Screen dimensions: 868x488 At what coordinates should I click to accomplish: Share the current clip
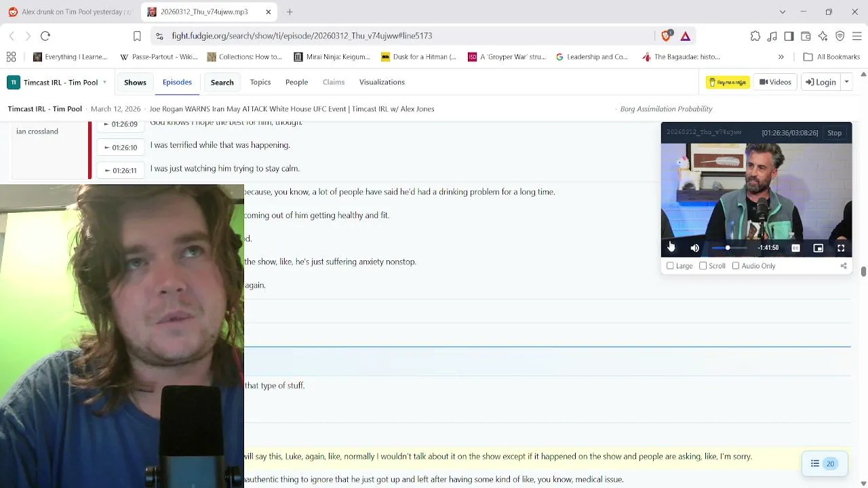pyautogui.click(x=844, y=266)
